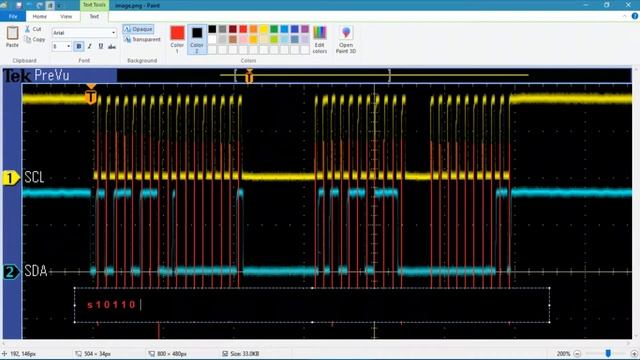
Task: Pick the dark gray palette color
Action: click(222, 29)
